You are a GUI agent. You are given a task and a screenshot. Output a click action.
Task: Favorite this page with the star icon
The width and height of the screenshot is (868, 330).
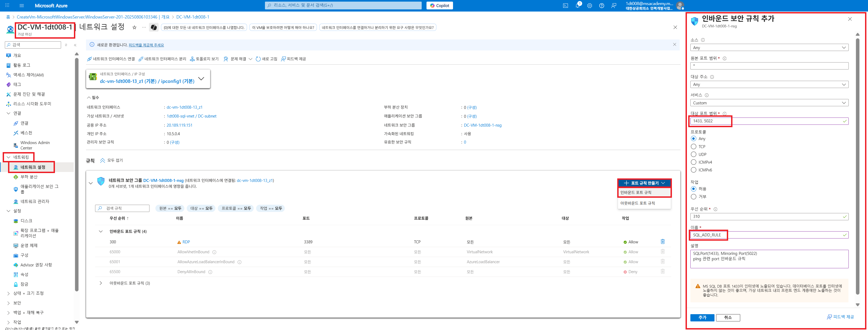point(134,28)
